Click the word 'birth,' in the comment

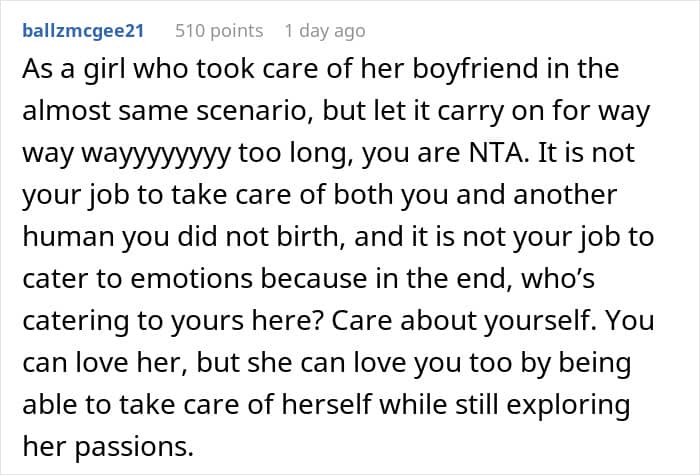pyautogui.click(x=311, y=237)
